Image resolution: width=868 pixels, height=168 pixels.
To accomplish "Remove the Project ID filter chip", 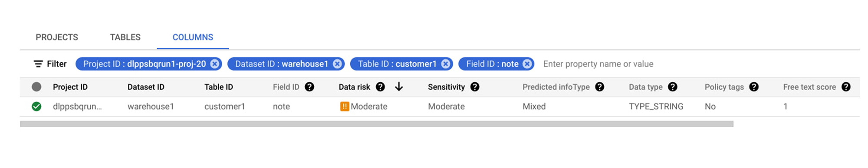I will click(215, 64).
